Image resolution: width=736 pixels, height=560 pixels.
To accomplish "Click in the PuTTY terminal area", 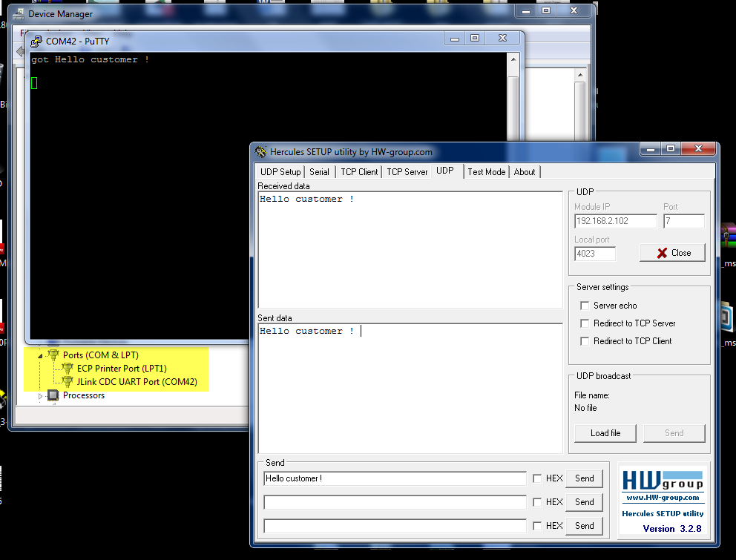I will 269,195.
